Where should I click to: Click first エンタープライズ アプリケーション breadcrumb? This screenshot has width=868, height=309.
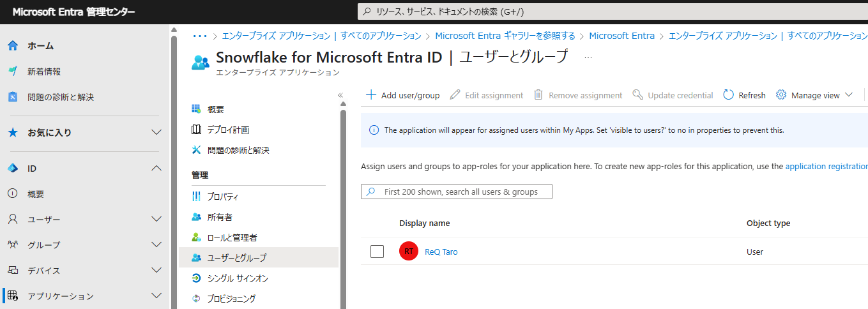pos(321,36)
